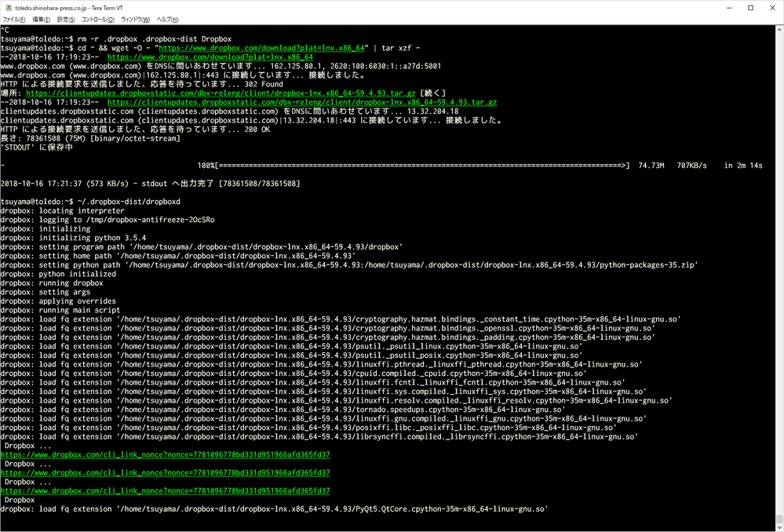This screenshot has height=532, width=784.
Task: Click the '_linuxffi_gnu' extension line
Action: [323, 418]
